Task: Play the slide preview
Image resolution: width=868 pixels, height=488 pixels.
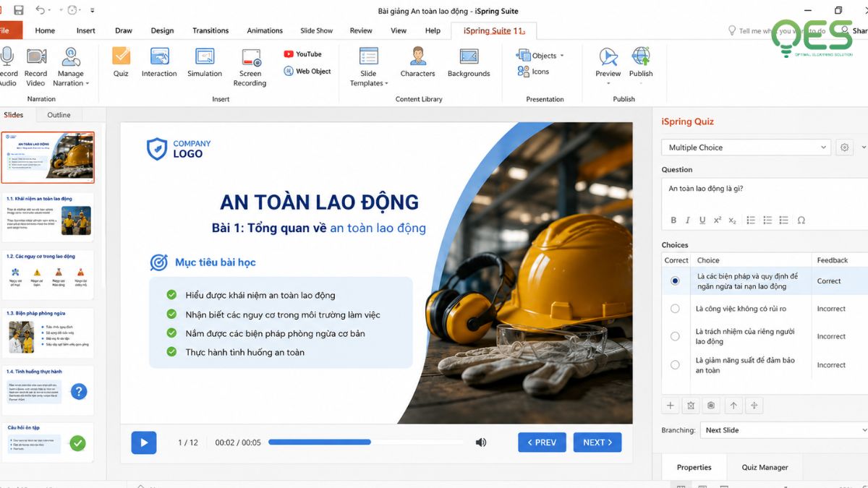Action: (144, 442)
